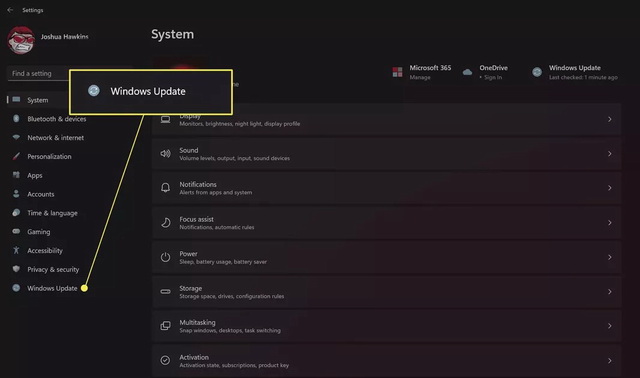Open the Notifications settings row
The image size is (640, 378).
pos(386,188)
